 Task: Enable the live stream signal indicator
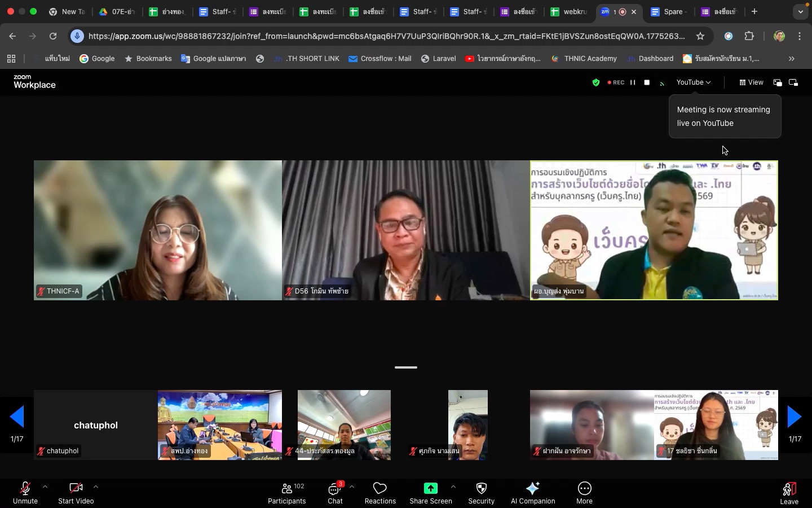(662, 82)
